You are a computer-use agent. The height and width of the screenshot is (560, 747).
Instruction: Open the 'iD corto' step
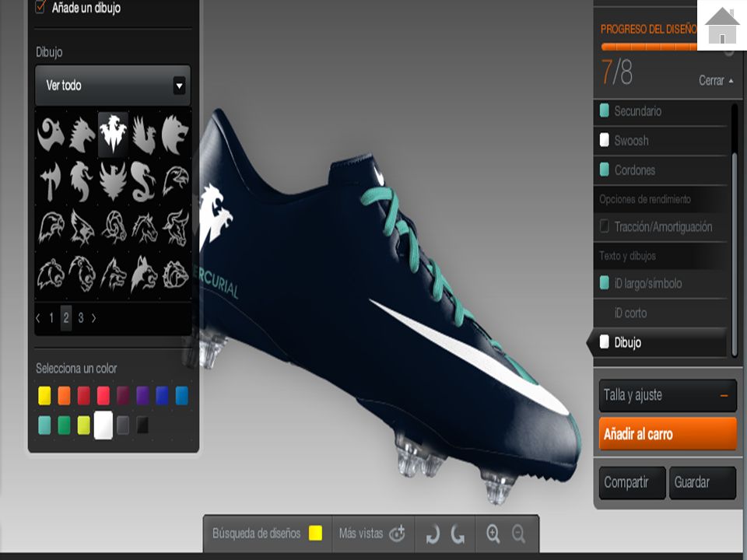(660, 313)
